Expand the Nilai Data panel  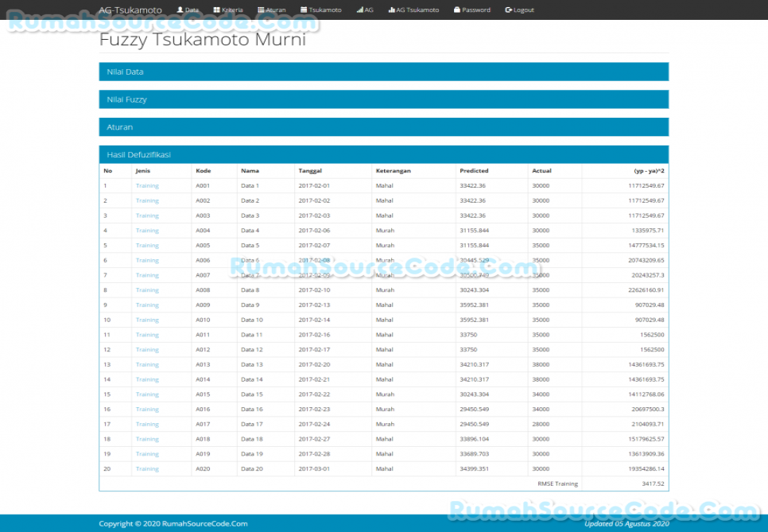pos(383,72)
